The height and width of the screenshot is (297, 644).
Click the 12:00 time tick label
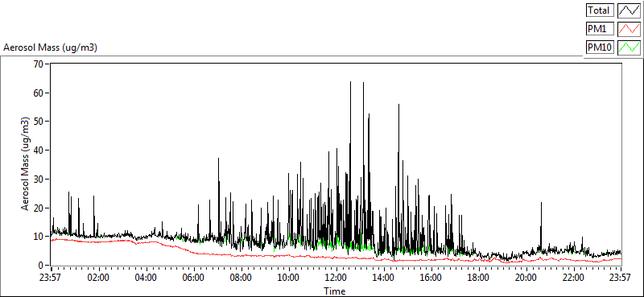(336, 278)
